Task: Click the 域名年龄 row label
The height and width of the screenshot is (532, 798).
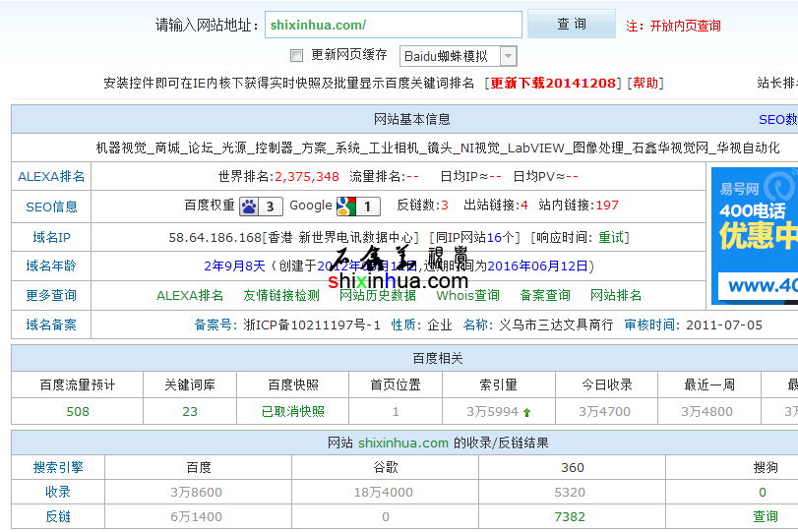Action: tap(51, 266)
